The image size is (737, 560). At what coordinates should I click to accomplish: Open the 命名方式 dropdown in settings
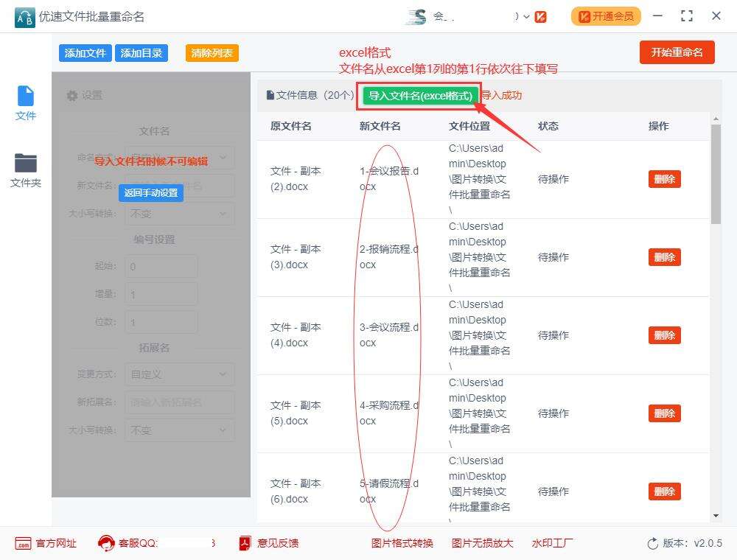click(180, 157)
